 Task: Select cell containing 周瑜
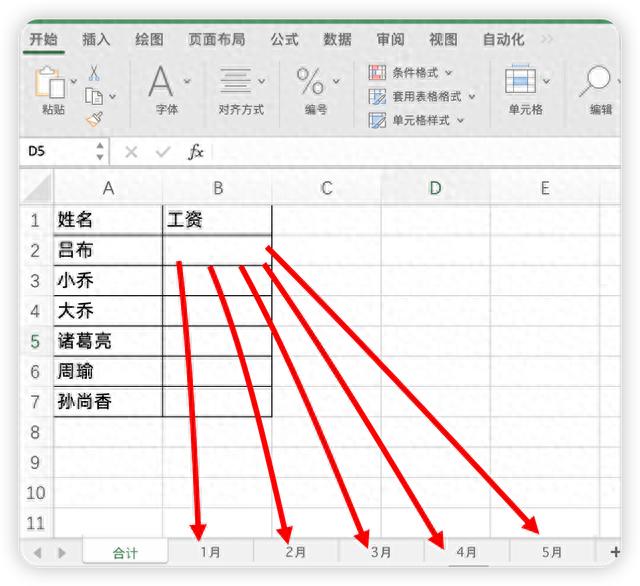108,371
